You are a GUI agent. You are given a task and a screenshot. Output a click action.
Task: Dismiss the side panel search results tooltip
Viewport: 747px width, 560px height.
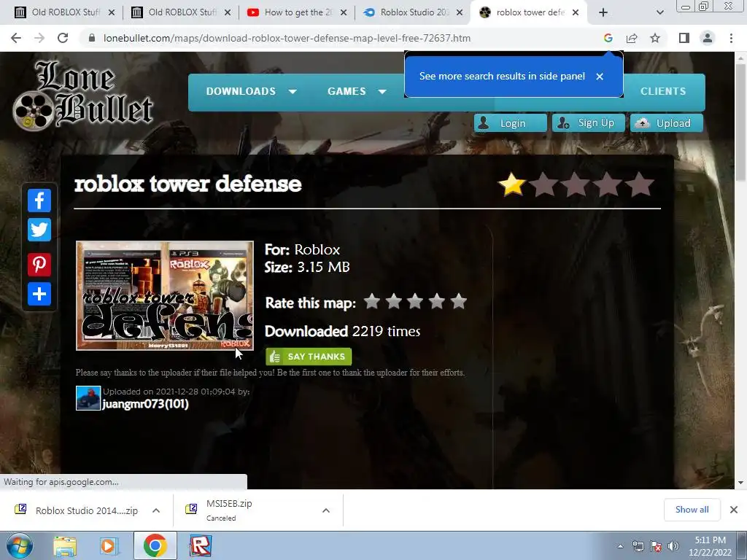600,76
